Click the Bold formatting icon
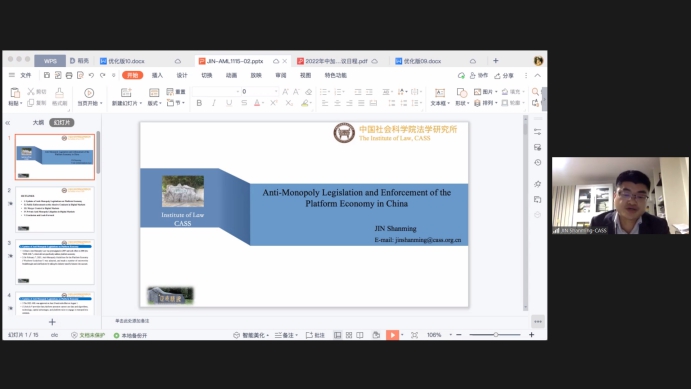This screenshot has height=389, width=692. [x=199, y=103]
